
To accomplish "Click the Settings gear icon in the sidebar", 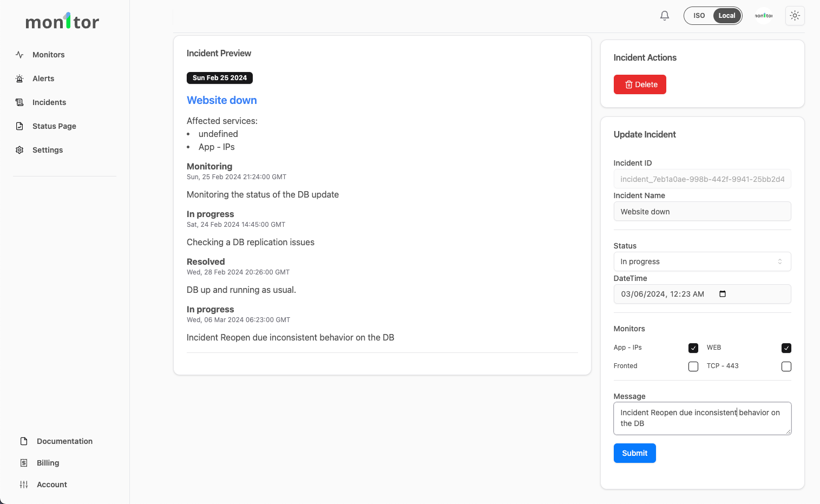I will click(19, 150).
